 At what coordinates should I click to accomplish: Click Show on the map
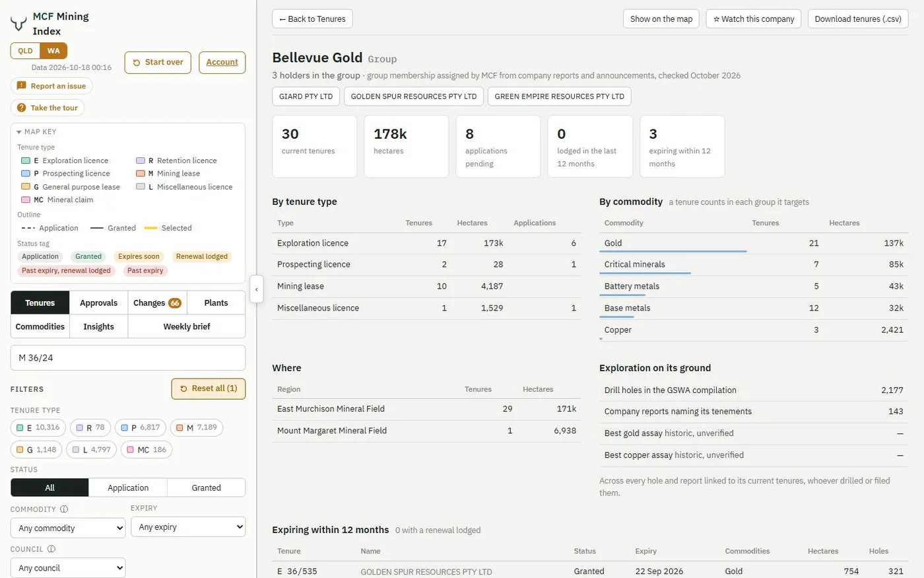coord(661,19)
